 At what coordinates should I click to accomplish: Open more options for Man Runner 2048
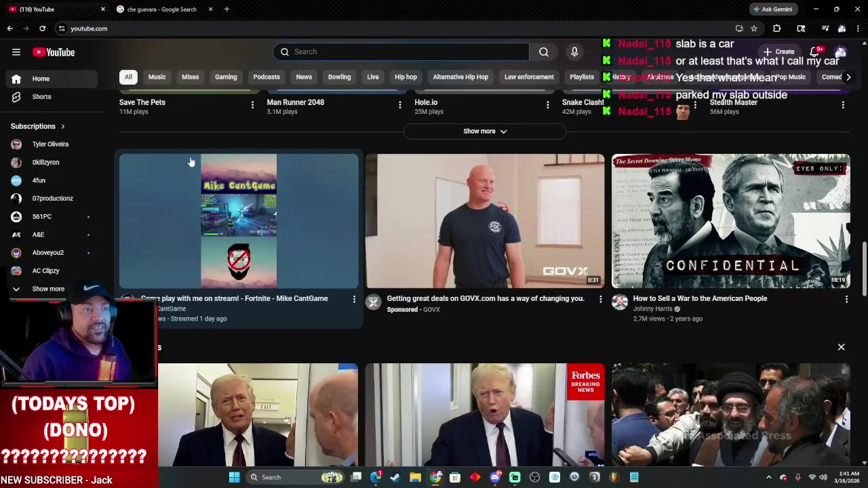pyautogui.click(x=399, y=105)
